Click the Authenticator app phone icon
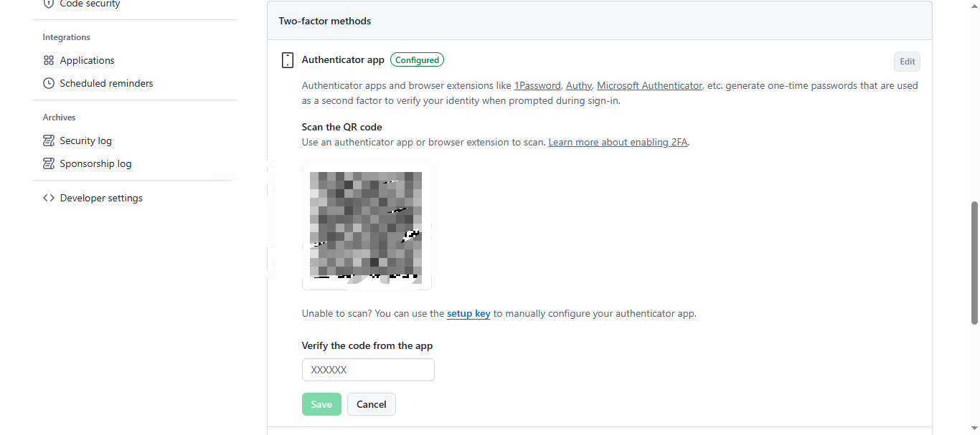Viewport: 980px width, 435px height. 288,60
